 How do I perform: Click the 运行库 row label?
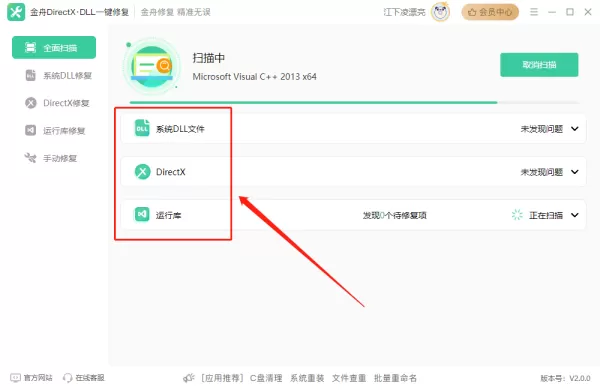pos(168,215)
